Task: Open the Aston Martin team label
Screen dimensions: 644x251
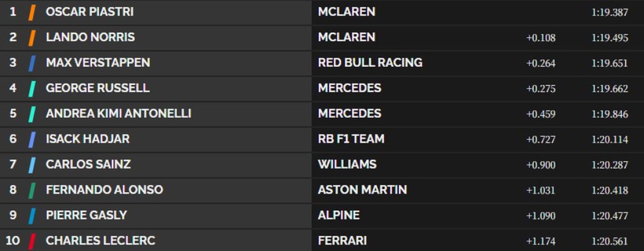Action: [x=362, y=190]
